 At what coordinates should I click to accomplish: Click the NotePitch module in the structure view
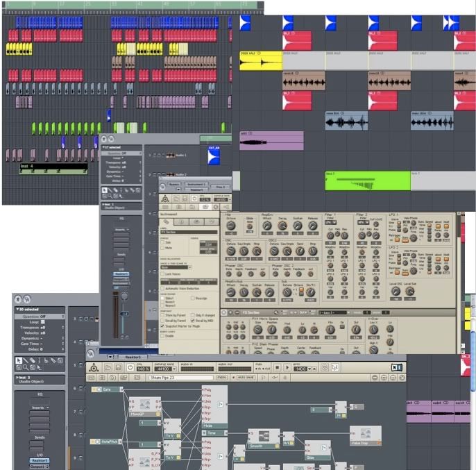click(x=105, y=442)
